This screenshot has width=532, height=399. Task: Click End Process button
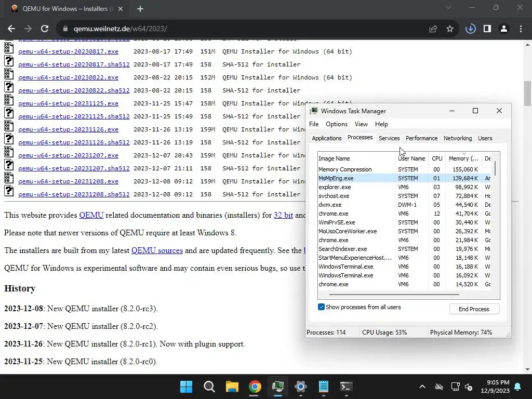(x=474, y=309)
